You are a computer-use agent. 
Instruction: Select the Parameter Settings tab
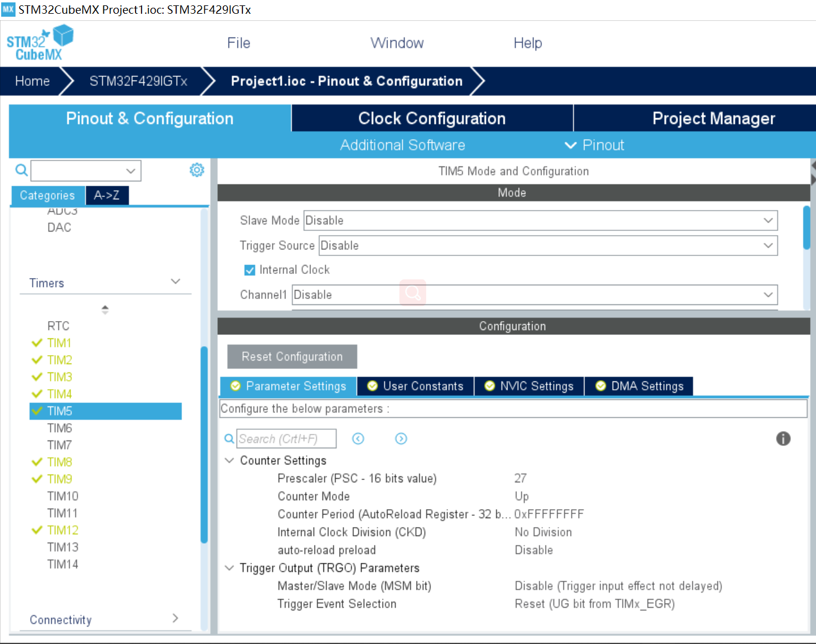coord(289,386)
